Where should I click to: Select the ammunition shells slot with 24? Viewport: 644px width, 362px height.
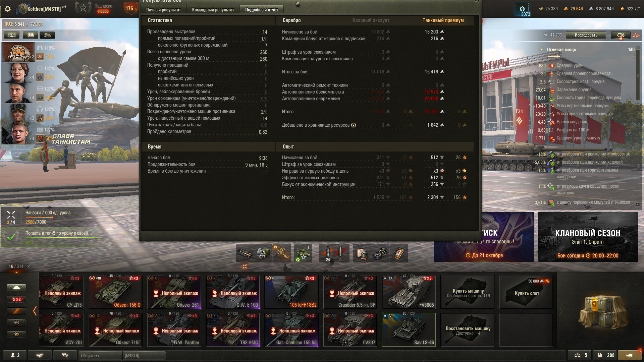click(x=328, y=253)
